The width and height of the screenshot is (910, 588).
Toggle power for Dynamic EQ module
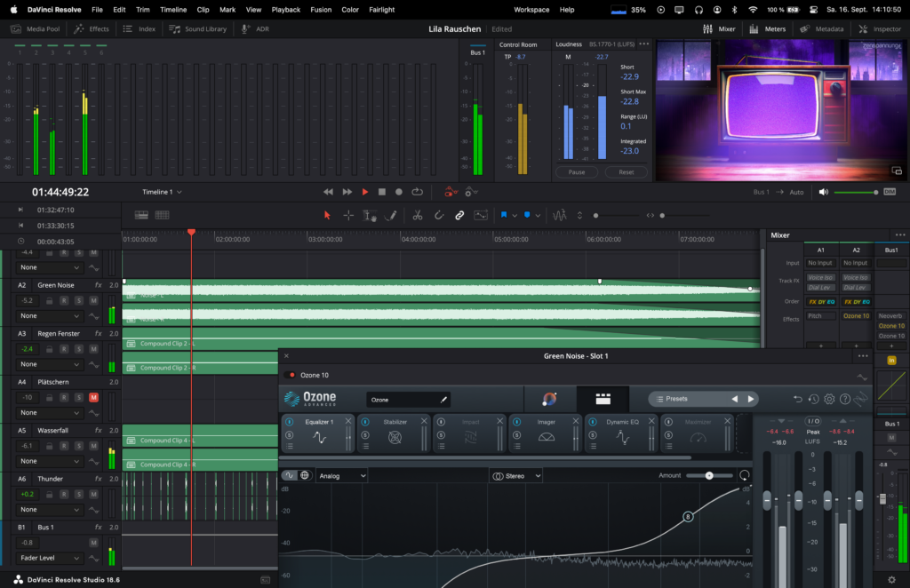tap(593, 422)
